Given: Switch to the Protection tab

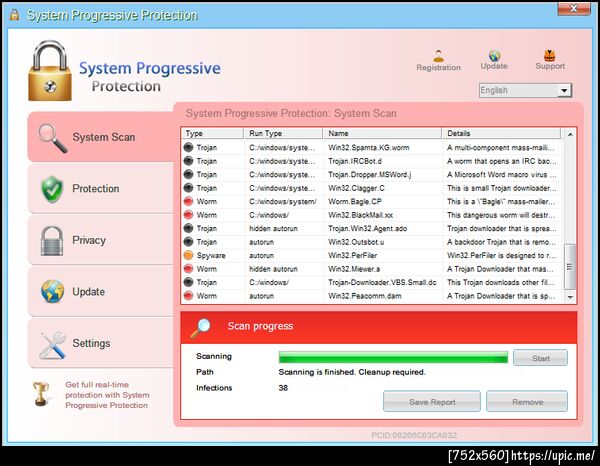Looking at the screenshot, I should [101, 189].
